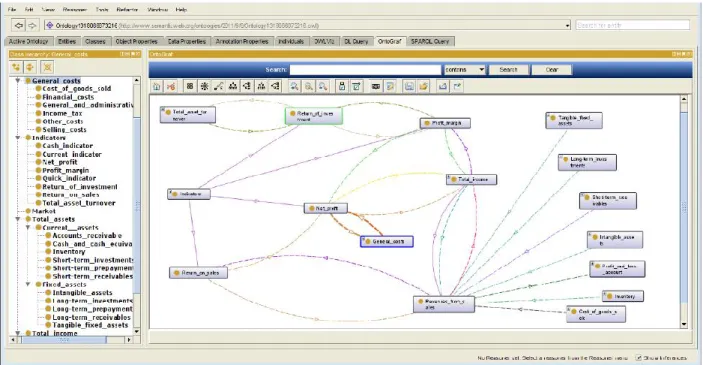Select Market in the class tree
Screen dimensions: 703x365
43,211
